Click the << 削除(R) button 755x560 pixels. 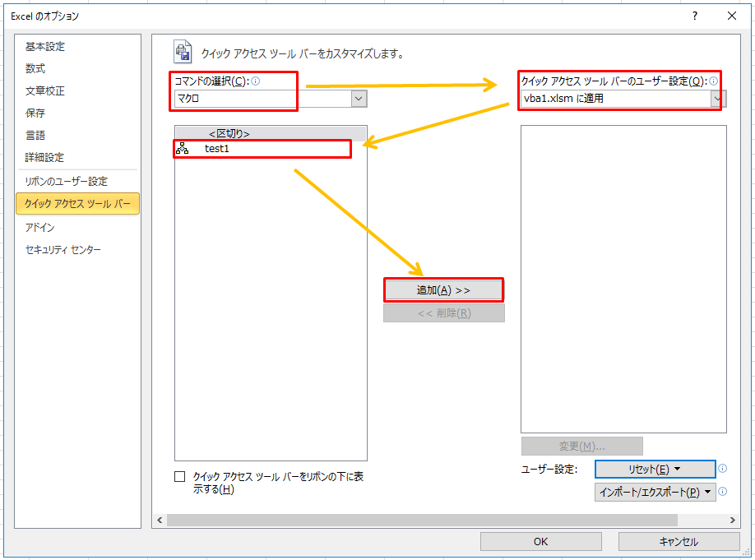444,313
